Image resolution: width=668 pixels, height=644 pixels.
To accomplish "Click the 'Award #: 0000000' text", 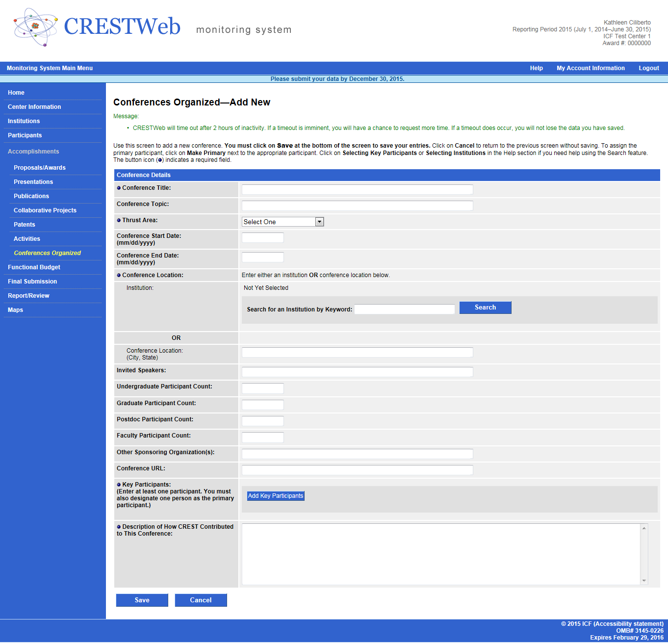I will (x=627, y=43).
